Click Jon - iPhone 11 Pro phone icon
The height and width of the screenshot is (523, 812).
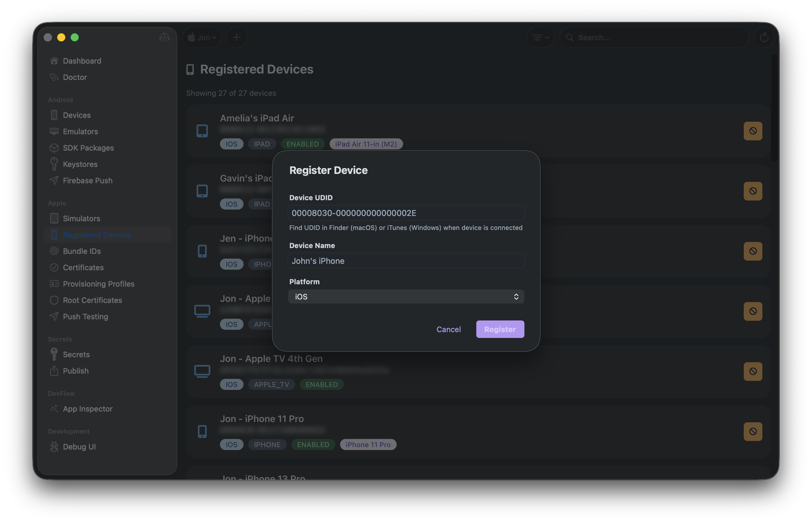coord(202,432)
